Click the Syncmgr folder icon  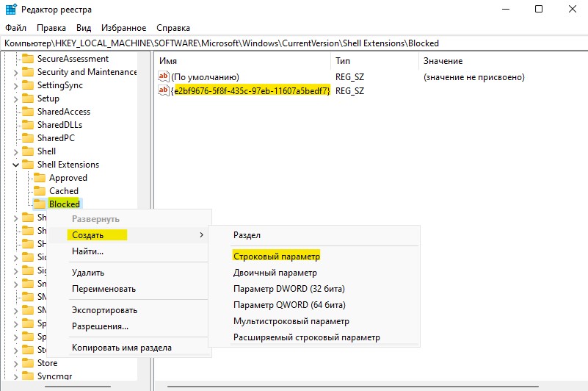point(28,376)
